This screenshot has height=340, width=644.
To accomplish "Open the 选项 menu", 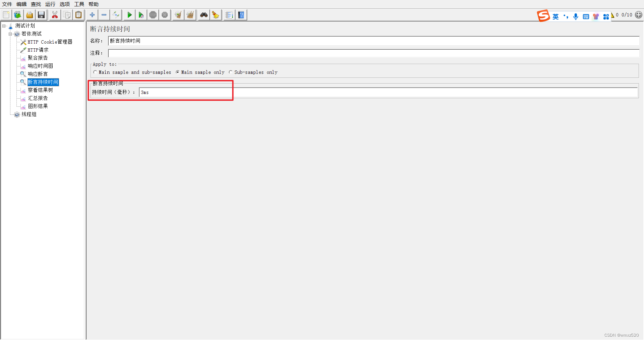I will coord(65,4).
